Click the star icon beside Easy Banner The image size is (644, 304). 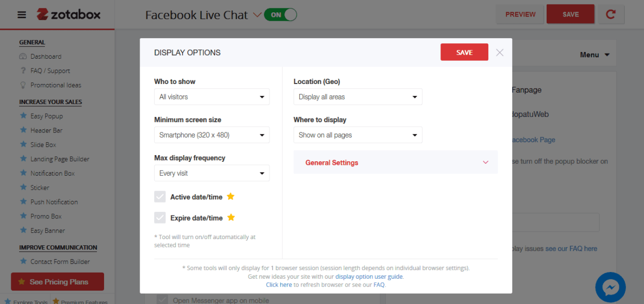(23, 230)
